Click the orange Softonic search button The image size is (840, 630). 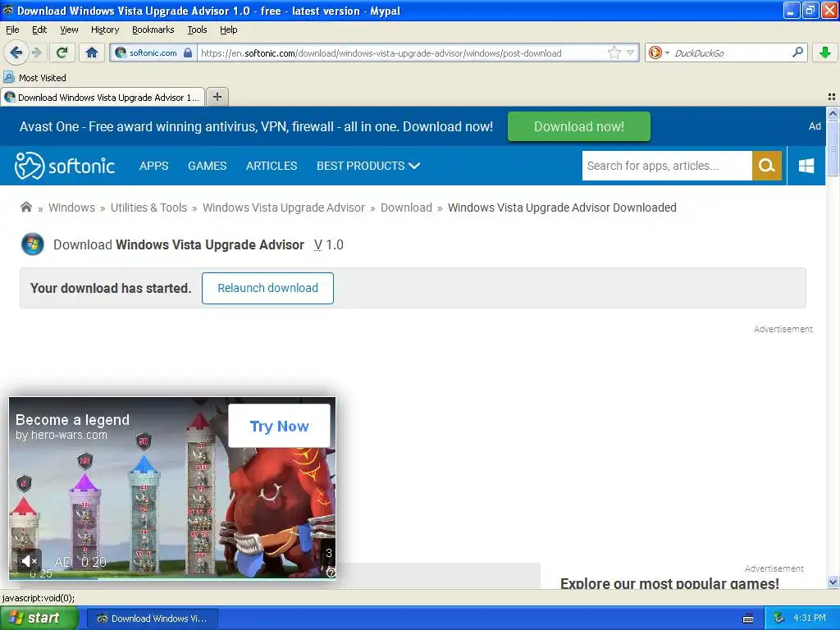767,166
